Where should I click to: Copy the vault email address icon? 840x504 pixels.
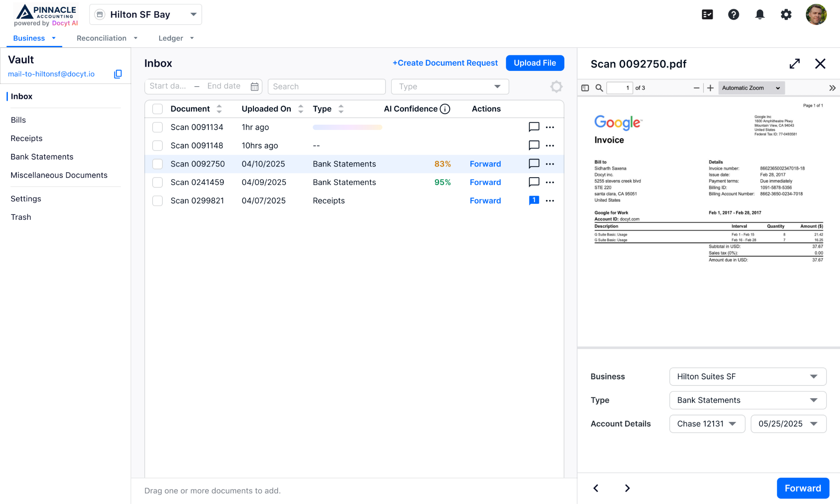click(x=118, y=74)
